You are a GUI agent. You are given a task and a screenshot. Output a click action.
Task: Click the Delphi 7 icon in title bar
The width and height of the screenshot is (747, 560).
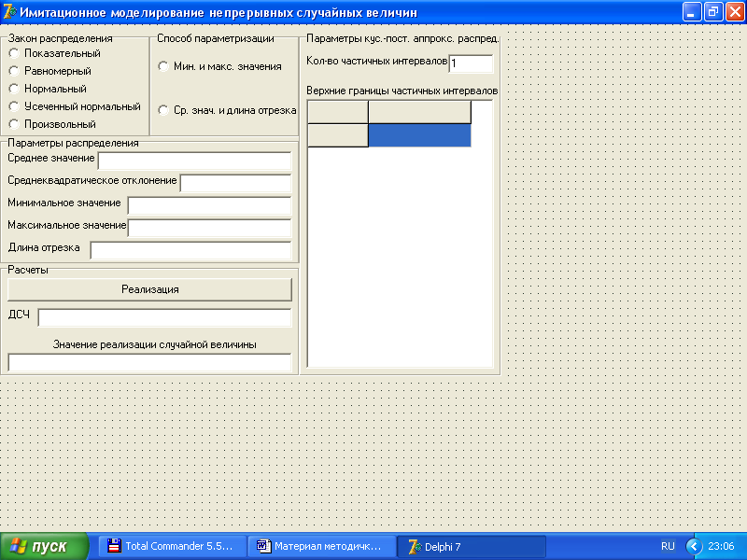point(9,12)
